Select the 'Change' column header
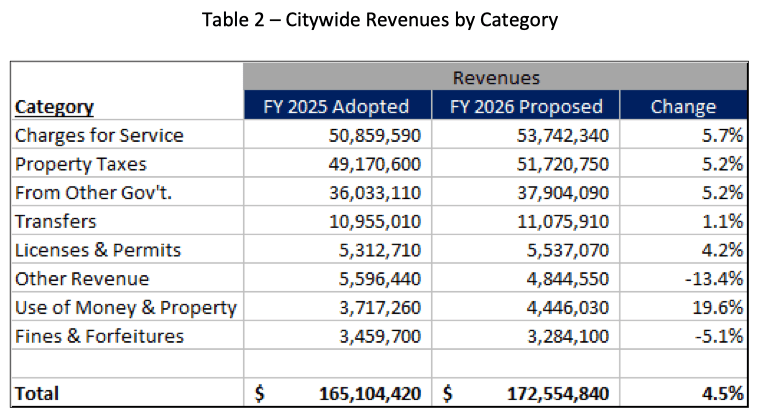This screenshot has height=418, width=762. tap(683, 107)
